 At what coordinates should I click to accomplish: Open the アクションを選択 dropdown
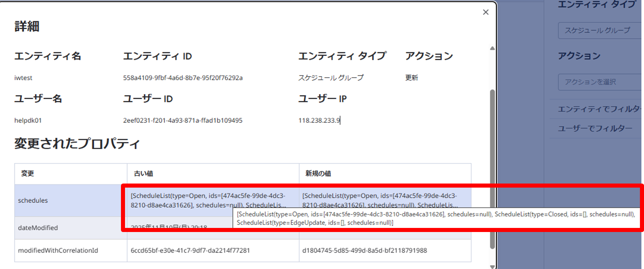(x=599, y=82)
